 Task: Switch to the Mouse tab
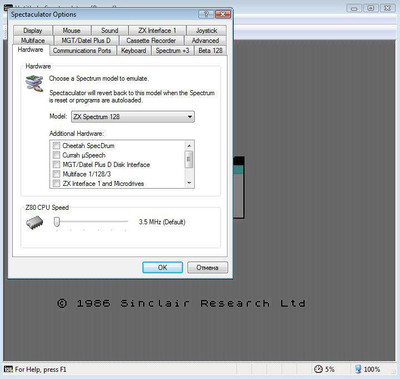pyautogui.click(x=72, y=30)
